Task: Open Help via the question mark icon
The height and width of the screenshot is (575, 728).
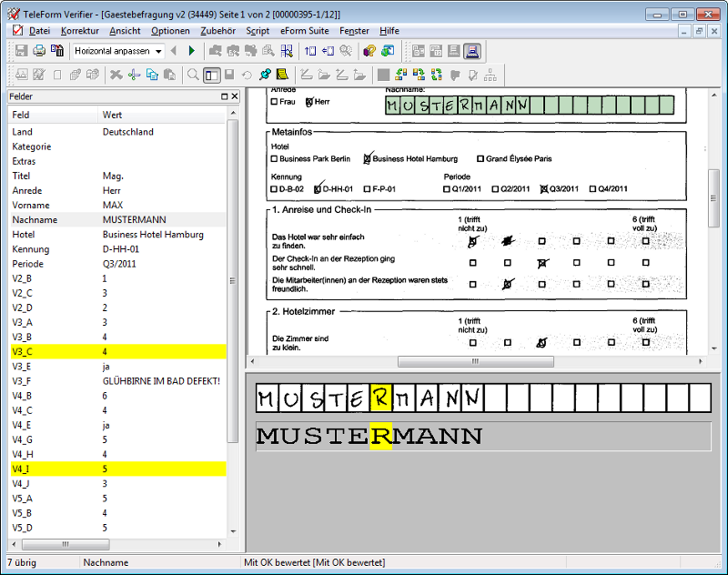Action: [369, 51]
